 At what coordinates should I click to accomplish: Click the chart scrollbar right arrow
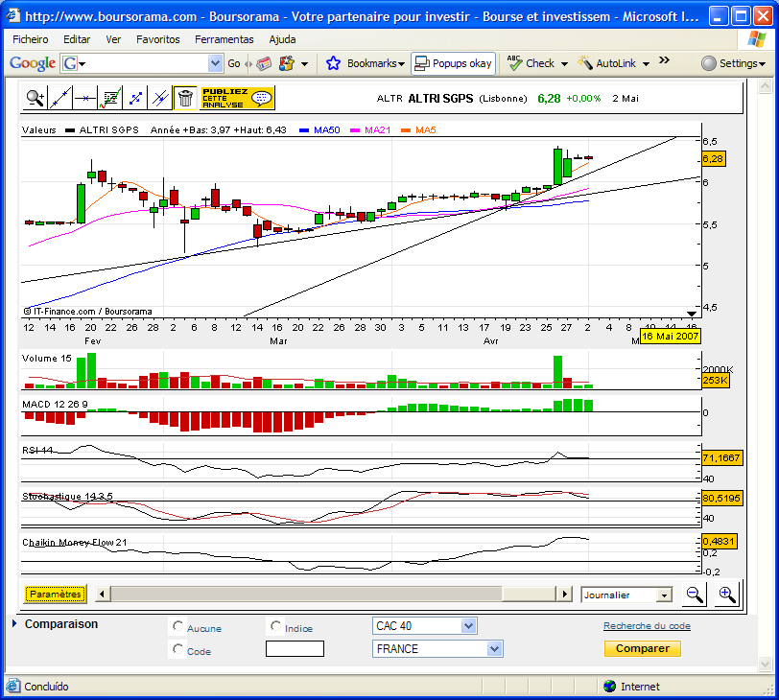564,595
